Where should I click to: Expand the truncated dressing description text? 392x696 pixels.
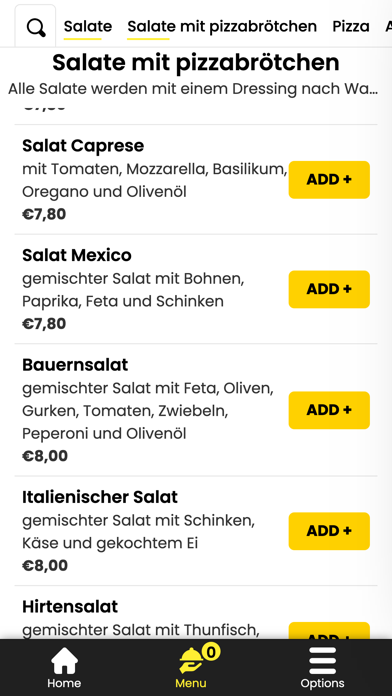[x=193, y=89]
